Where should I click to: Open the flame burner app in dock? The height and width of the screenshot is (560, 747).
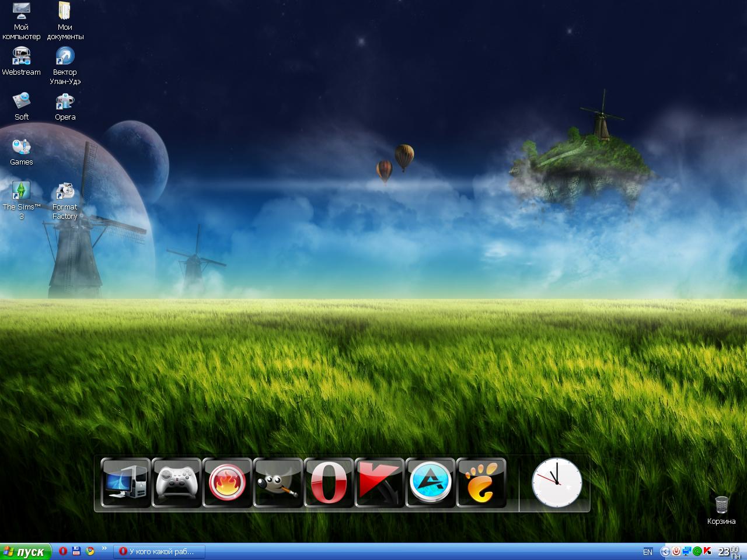[x=228, y=483]
